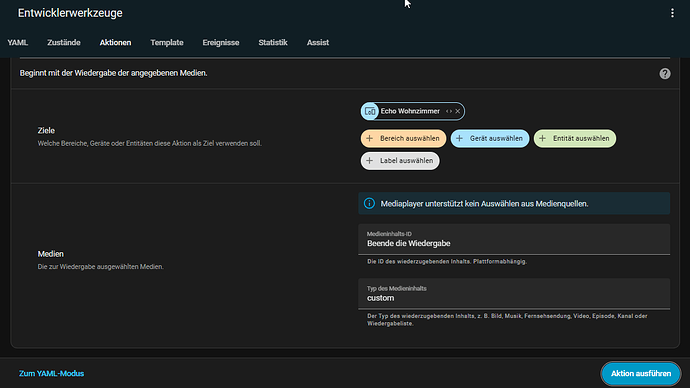This screenshot has width=690, height=388.
Task: Click the info icon in the Mediaplayer notice
Action: [369, 204]
